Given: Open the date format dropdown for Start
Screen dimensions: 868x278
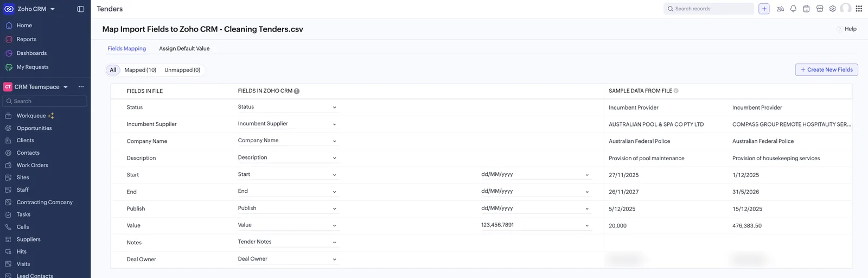Looking at the screenshot, I should pos(536,175).
